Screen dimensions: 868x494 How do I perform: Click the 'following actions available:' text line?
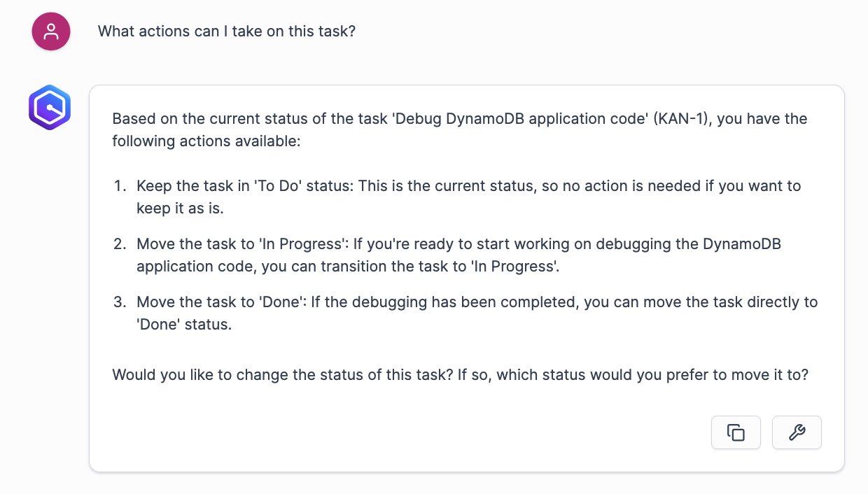click(206, 141)
